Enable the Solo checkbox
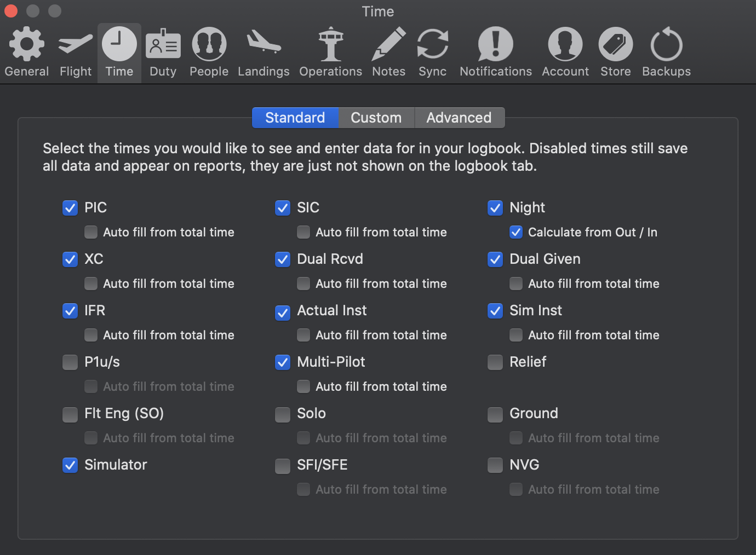The width and height of the screenshot is (756, 555). tap(283, 415)
